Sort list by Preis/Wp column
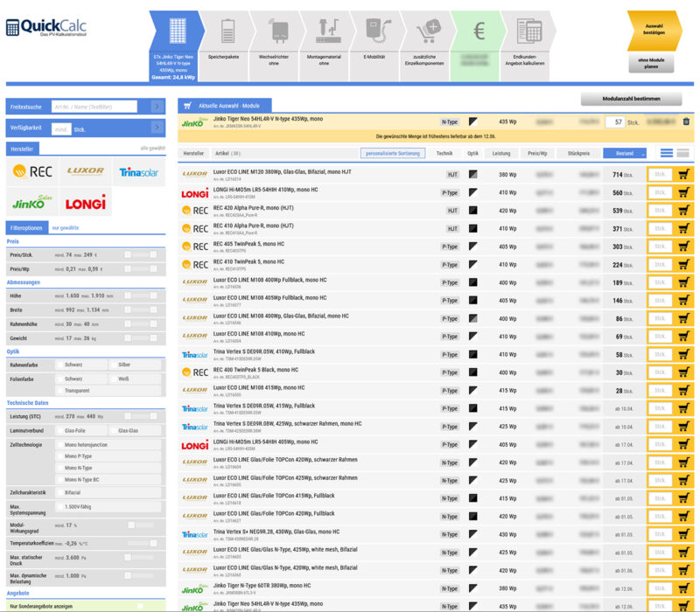Viewport: 700px width, 612px height. 537,154
